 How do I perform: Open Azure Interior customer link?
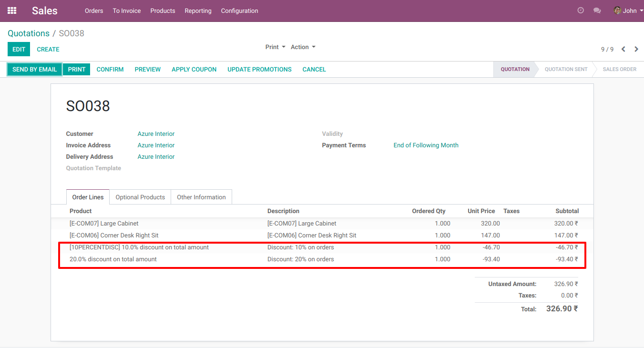click(x=156, y=134)
